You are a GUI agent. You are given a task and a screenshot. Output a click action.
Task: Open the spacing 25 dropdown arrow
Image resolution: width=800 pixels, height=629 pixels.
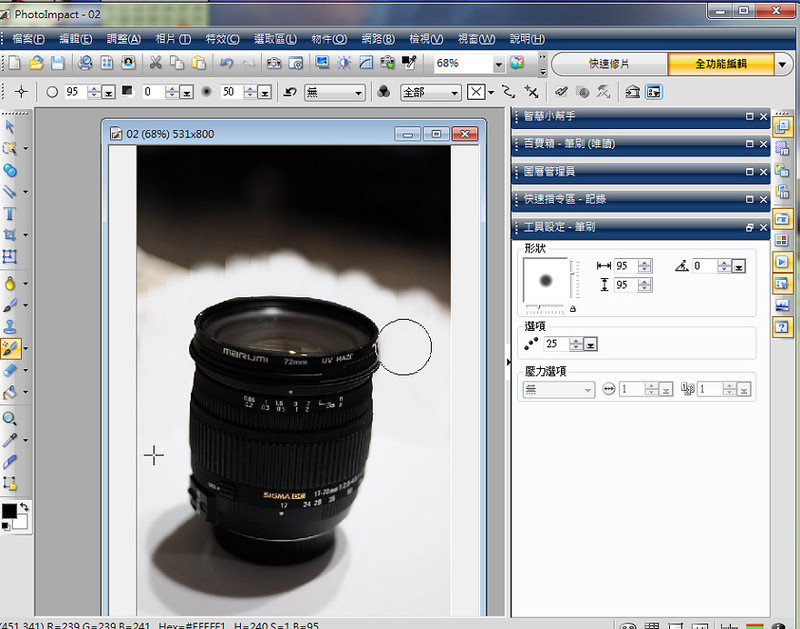coord(590,345)
